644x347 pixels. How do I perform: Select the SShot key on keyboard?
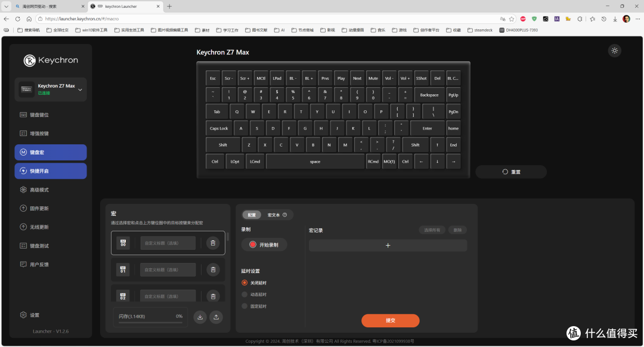(x=421, y=79)
